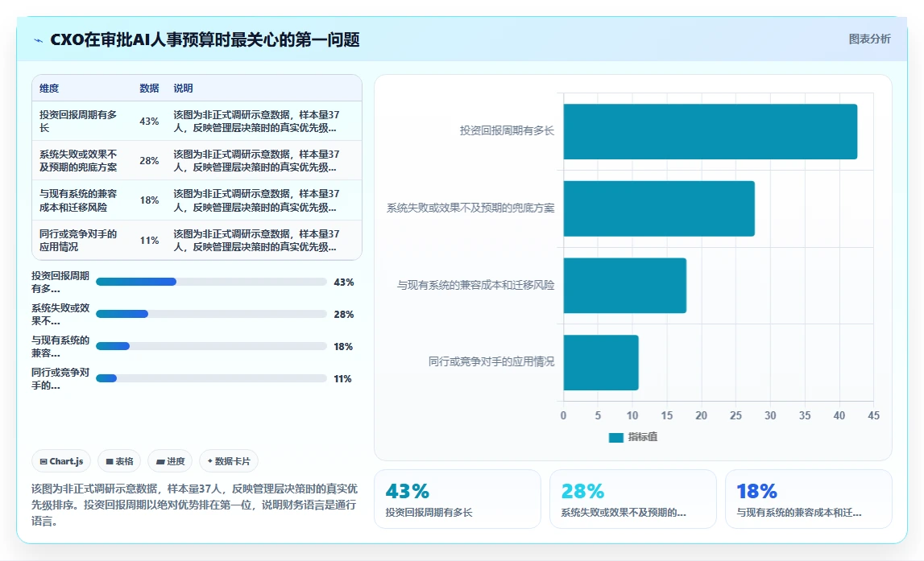The height and width of the screenshot is (561, 924).
Task: Click the x-axis tick label 45
Action: (873, 415)
